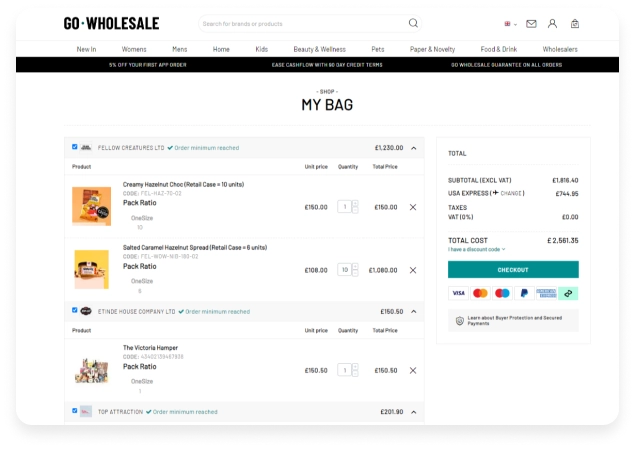Viewport: 635px width, 449px height.
Task: Click the Creamy Hazelnut Choc product thumbnail
Action: point(92,206)
